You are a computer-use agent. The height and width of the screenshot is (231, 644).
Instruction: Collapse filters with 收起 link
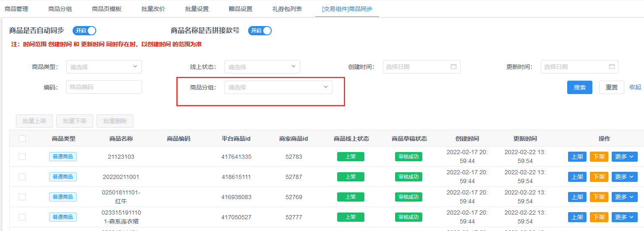click(x=635, y=87)
